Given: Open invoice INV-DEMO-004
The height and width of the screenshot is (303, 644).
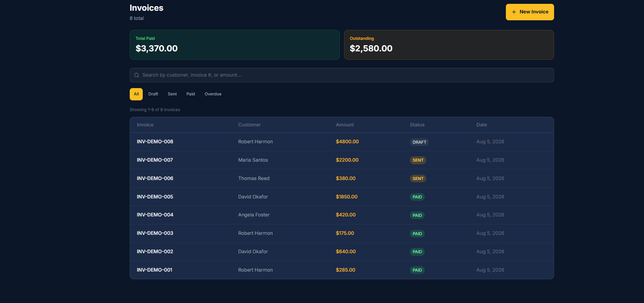Looking at the screenshot, I should 155,215.
